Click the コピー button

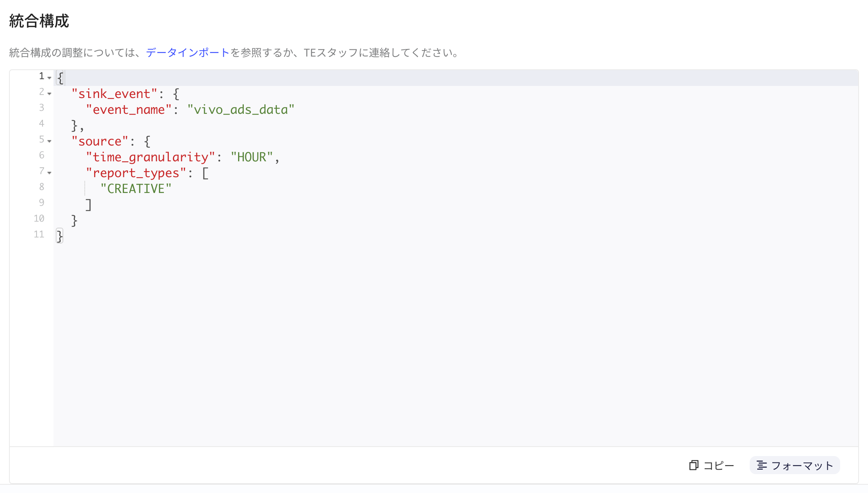[712, 465]
